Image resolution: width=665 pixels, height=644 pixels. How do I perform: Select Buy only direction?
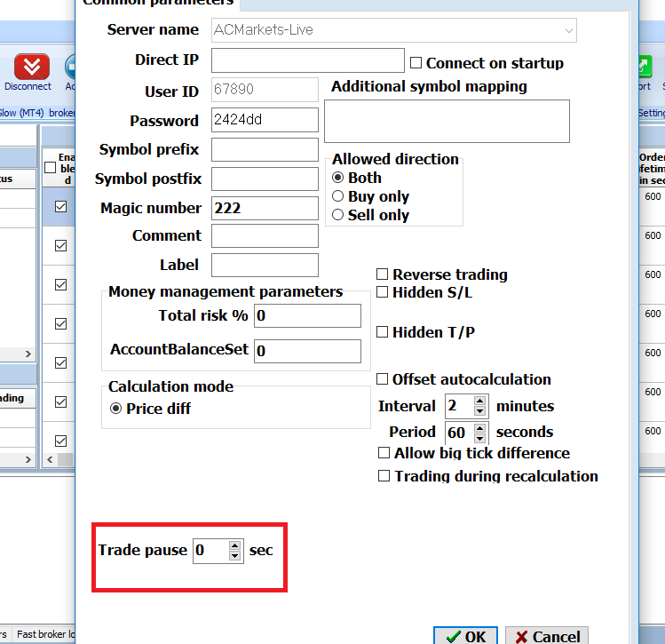337,196
